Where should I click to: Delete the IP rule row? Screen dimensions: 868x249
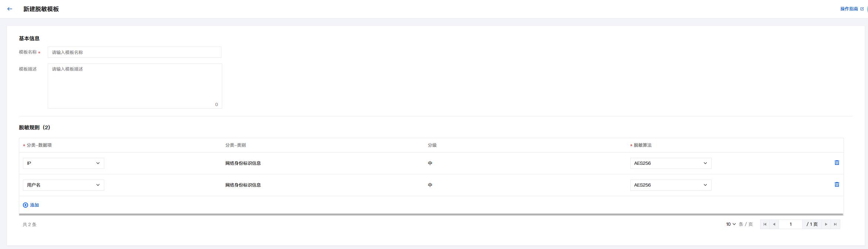coord(837,163)
